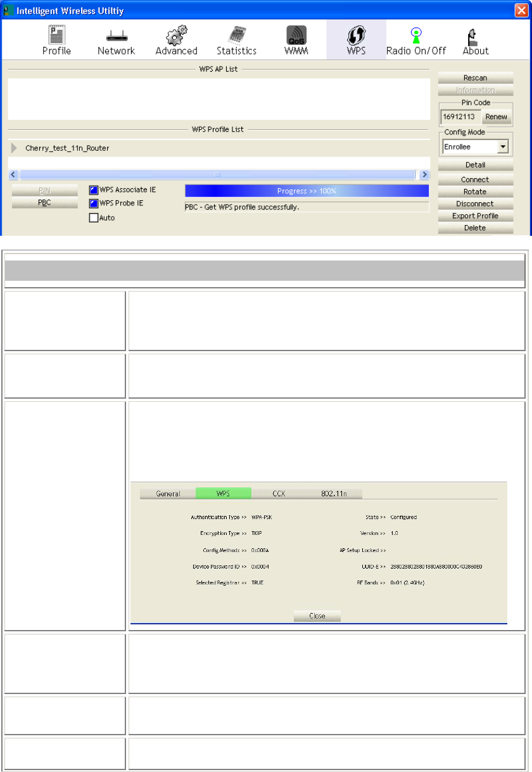
Task: Switch to the 802.11n tab
Action: pos(334,493)
